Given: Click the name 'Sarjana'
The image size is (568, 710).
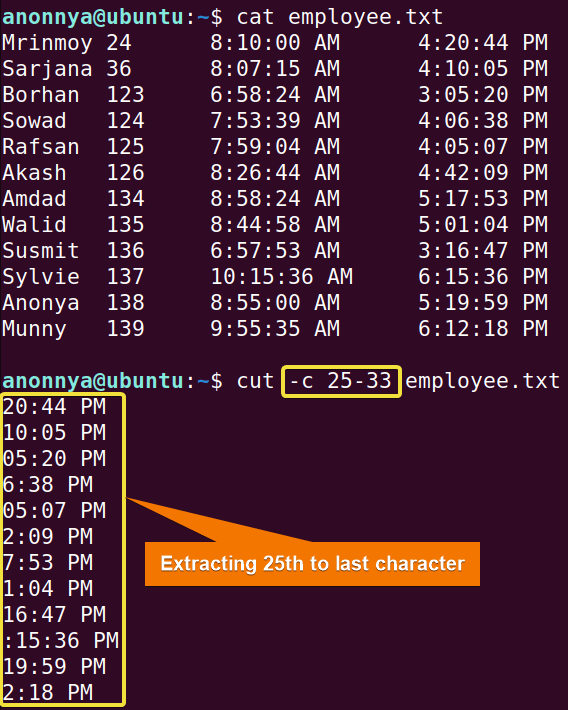Looking at the screenshot, I should click(x=47, y=70).
